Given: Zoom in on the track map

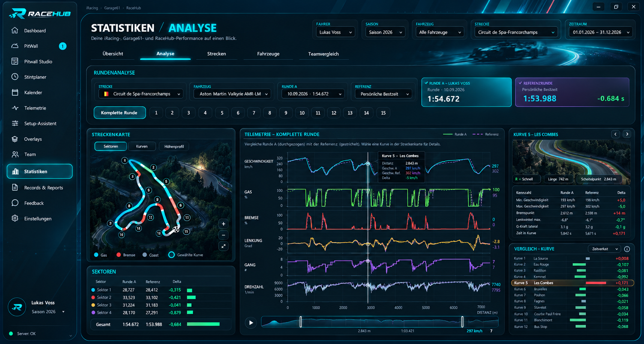Looking at the screenshot, I should click(224, 224).
